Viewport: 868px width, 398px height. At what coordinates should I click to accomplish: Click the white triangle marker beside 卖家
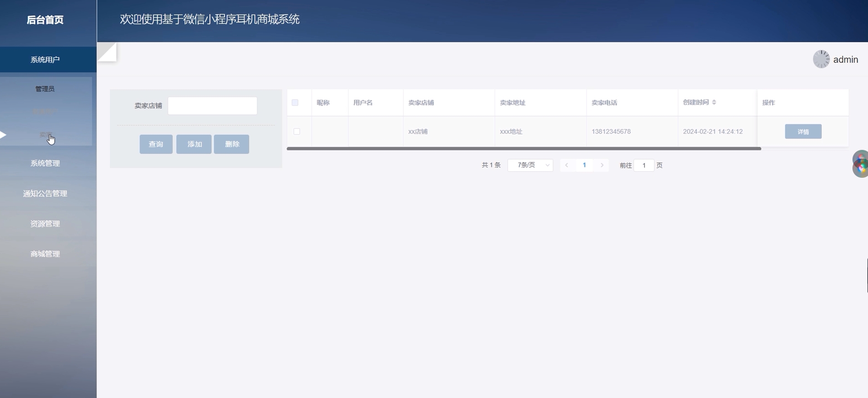point(3,135)
